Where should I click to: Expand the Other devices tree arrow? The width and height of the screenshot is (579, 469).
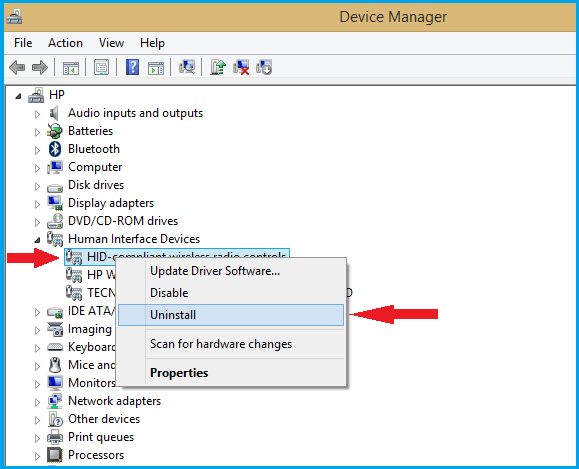[37, 420]
